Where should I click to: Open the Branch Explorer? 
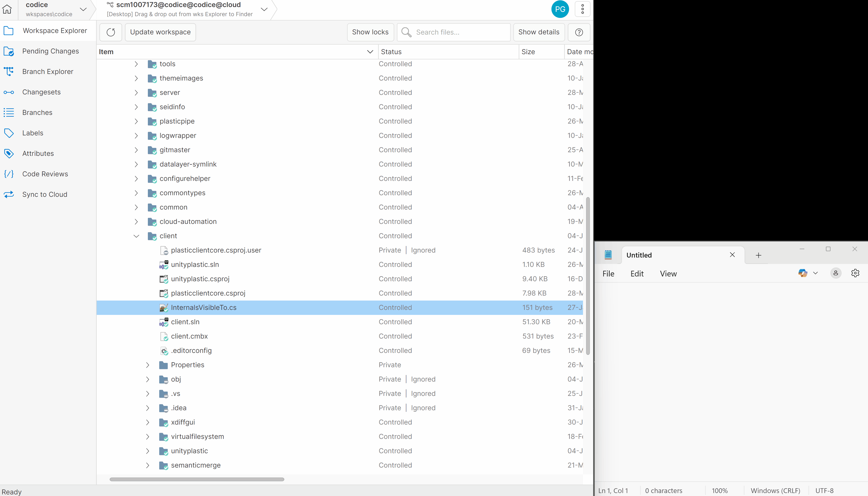point(48,71)
